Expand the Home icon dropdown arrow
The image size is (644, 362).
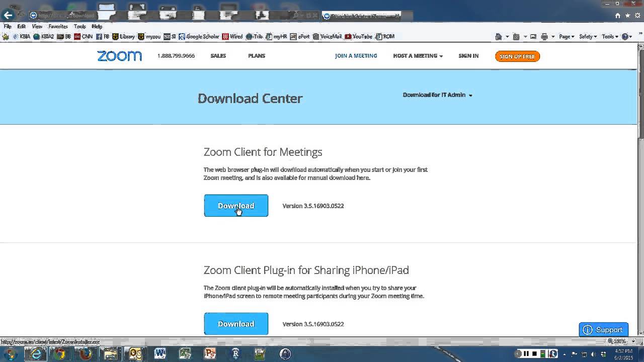[x=507, y=37]
